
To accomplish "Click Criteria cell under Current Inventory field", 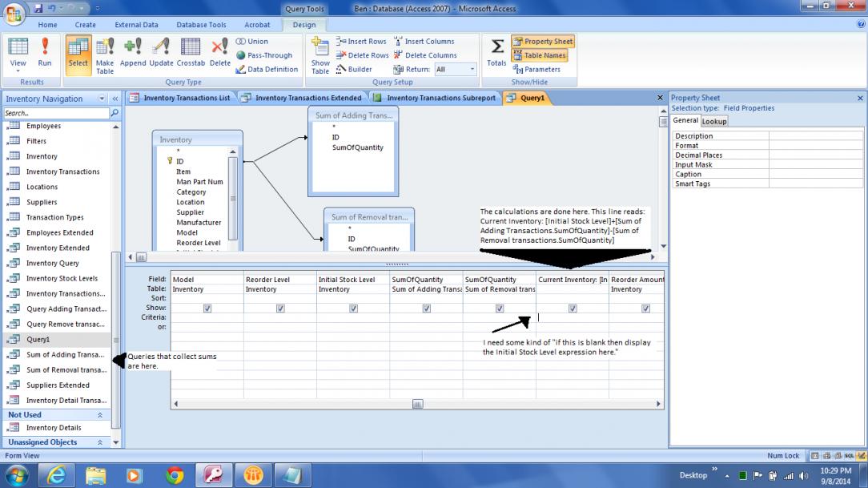I will (573, 317).
